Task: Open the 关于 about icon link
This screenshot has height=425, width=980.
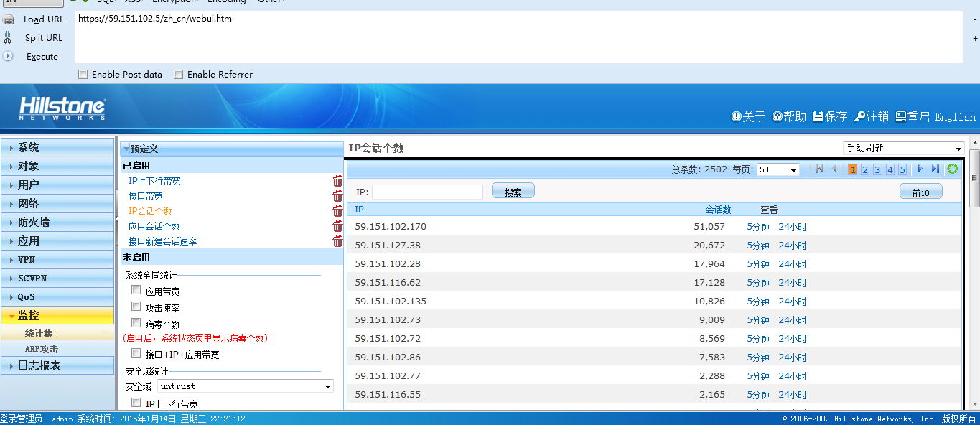Action: pyautogui.click(x=748, y=116)
